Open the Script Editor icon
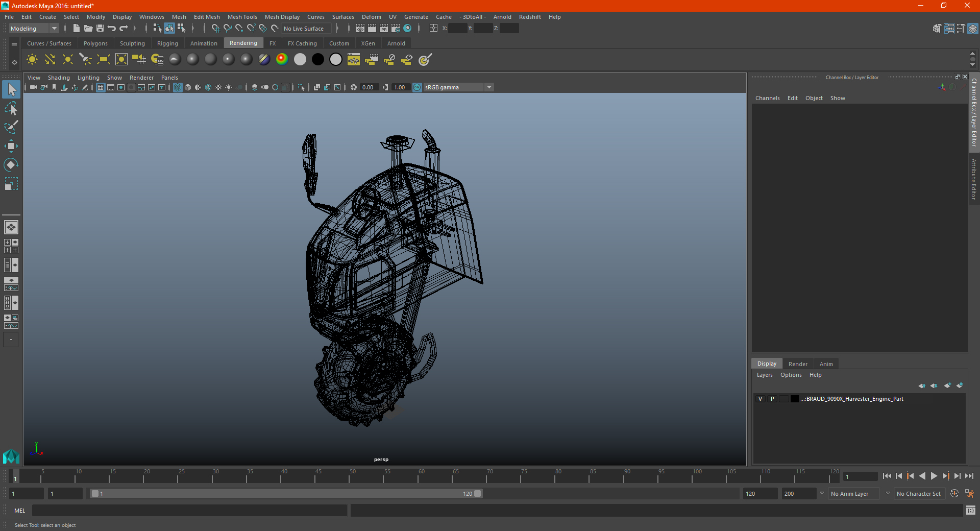The width and height of the screenshot is (980, 531). (971, 511)
